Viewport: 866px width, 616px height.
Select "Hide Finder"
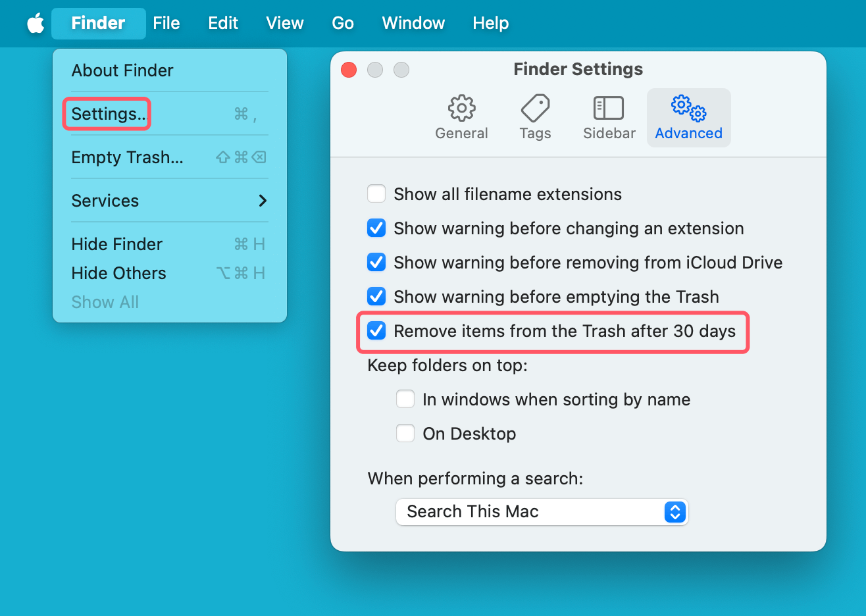click(x=116, y=244)
